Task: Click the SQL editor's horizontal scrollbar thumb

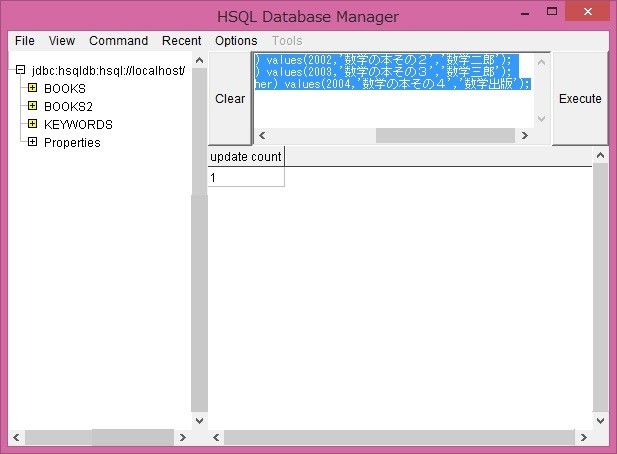Action: pyautogui.click(x=445, y=136)
